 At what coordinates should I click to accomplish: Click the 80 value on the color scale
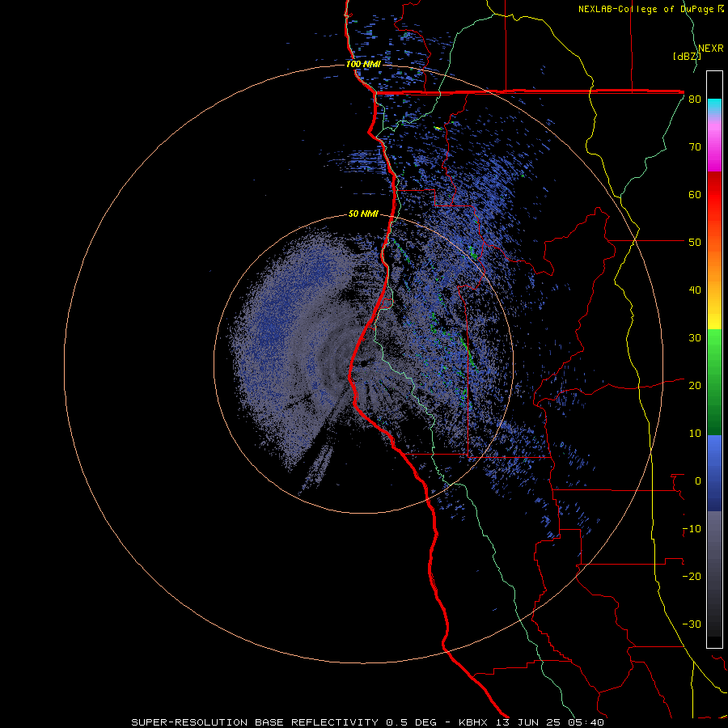point(695,99)
